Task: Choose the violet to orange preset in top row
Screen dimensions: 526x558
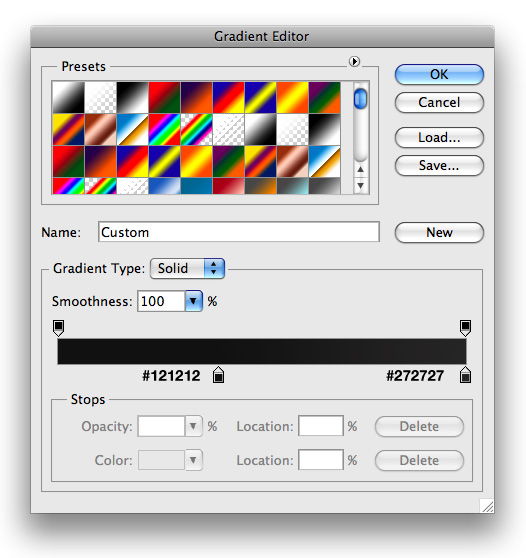Action: pyautogui.click(x=196, y=98)
